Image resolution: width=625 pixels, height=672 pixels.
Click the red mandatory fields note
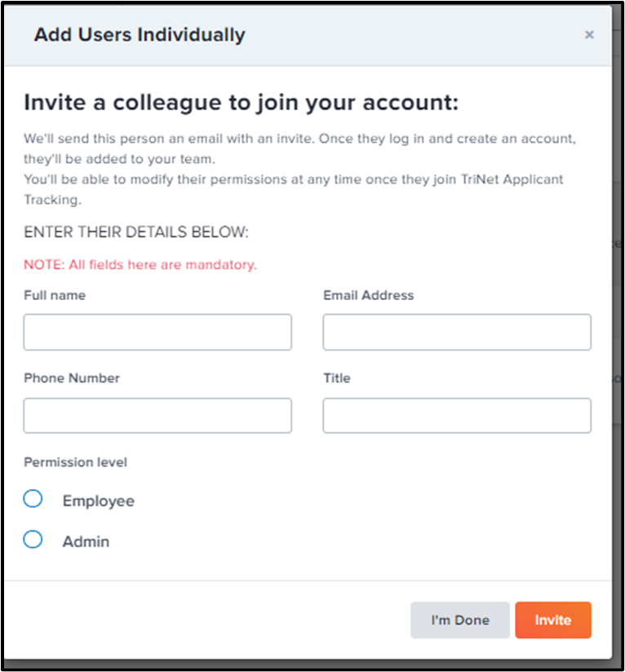(140, 265)
